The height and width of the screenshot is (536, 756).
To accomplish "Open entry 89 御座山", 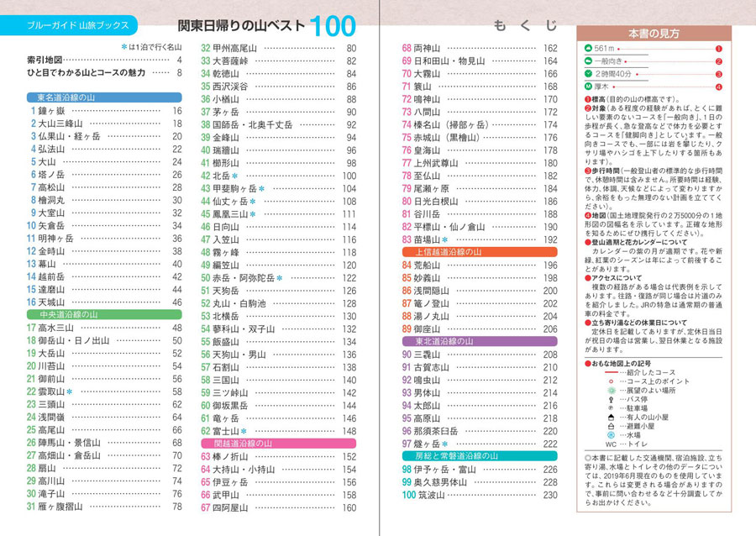I will [480, 329].
